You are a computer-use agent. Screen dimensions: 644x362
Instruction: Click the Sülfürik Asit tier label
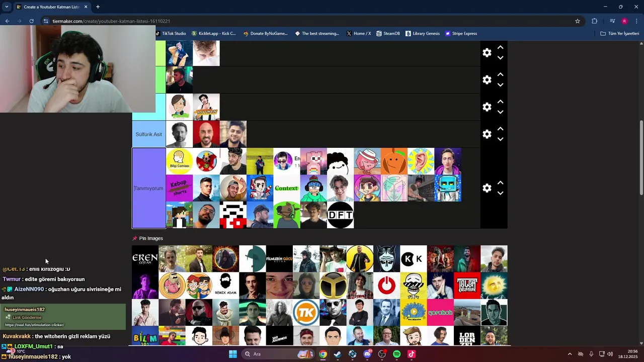pyautogui.click(x=148, y=134)
